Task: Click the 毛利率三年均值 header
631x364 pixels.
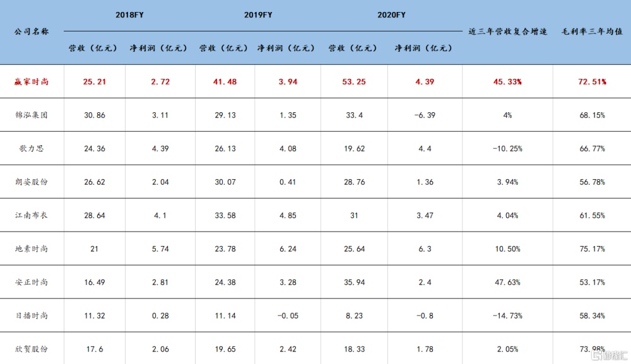Action: click(x=592, y=32)
